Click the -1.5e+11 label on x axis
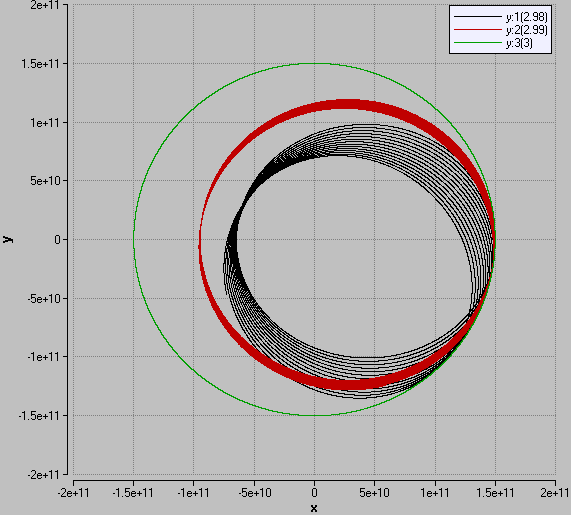This screenshot has width=571, height=515. click(133, 493)
